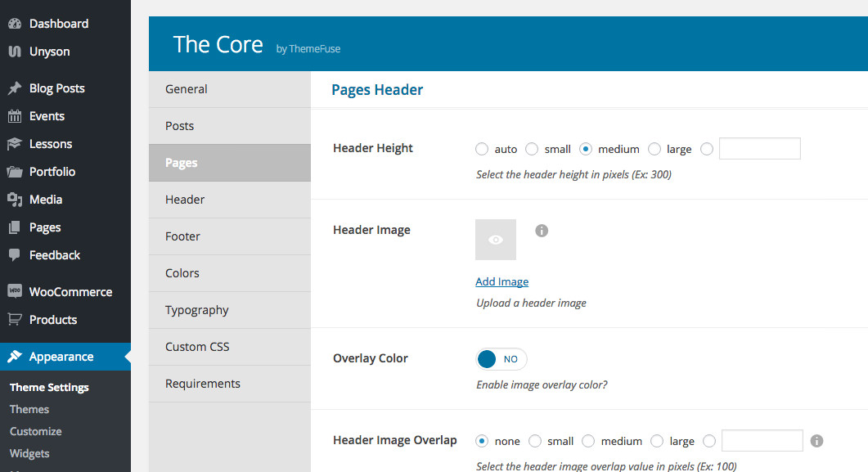
Task: Select auto Header Height radio
Action: pos(482,149)
